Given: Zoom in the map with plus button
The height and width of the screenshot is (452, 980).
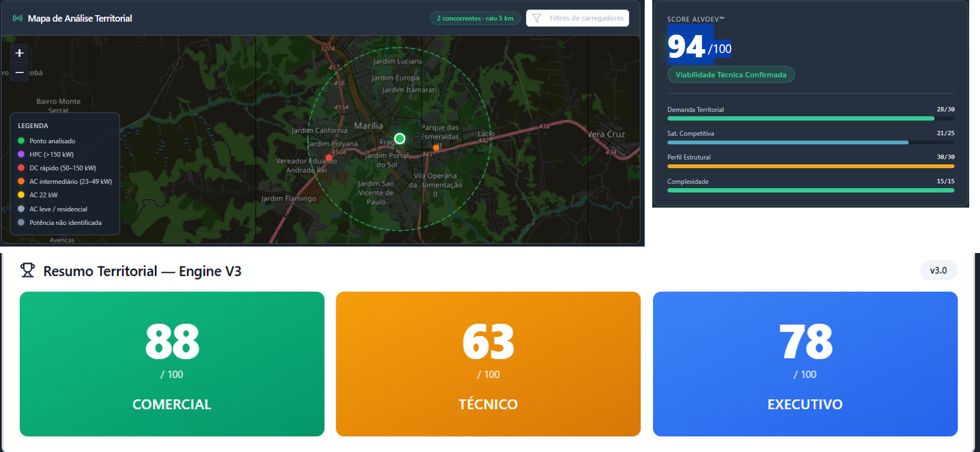Looking at the screenshot, I should [19, 53].
